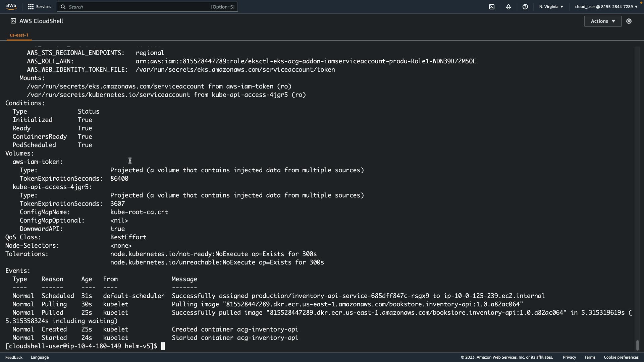Click the Feedback link in the footer
The height and width of the screenshot is (362, 644).
click(x=14, y=357)
